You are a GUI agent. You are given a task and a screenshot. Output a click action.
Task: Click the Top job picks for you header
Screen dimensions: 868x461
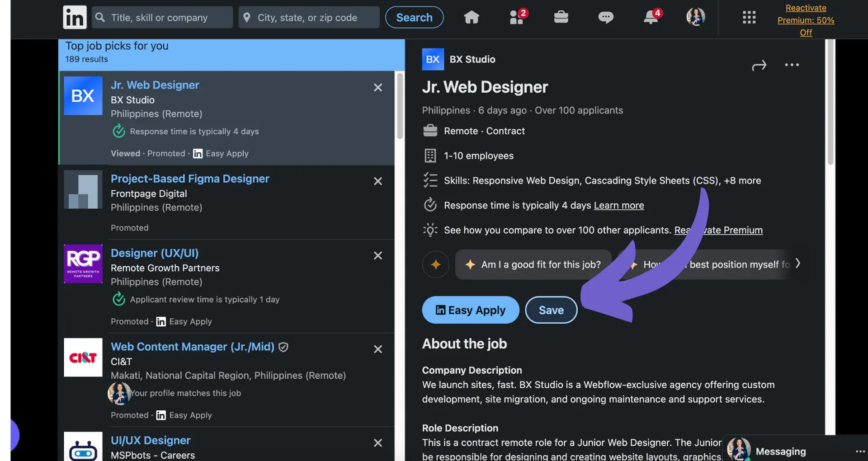(231, 55)
